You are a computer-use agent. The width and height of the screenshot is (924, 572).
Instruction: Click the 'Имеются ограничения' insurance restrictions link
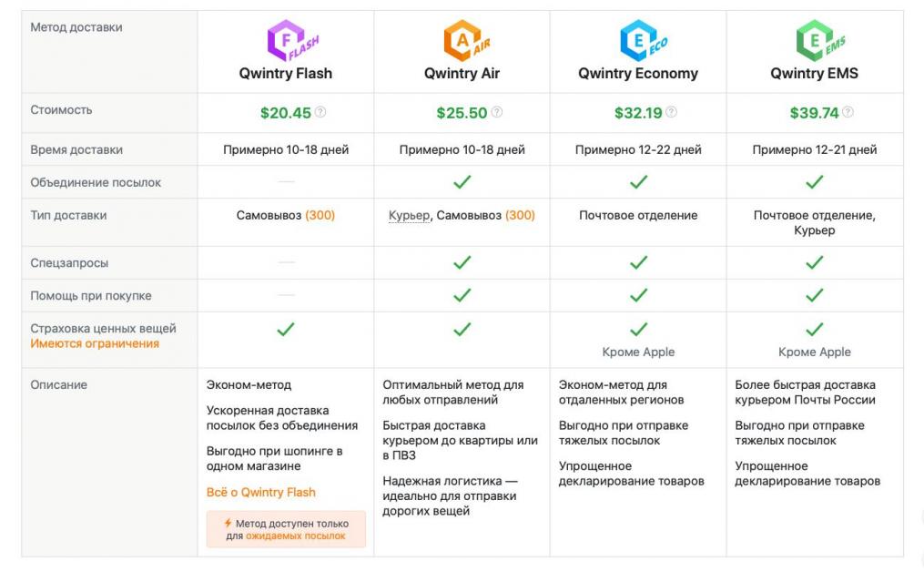95,343
